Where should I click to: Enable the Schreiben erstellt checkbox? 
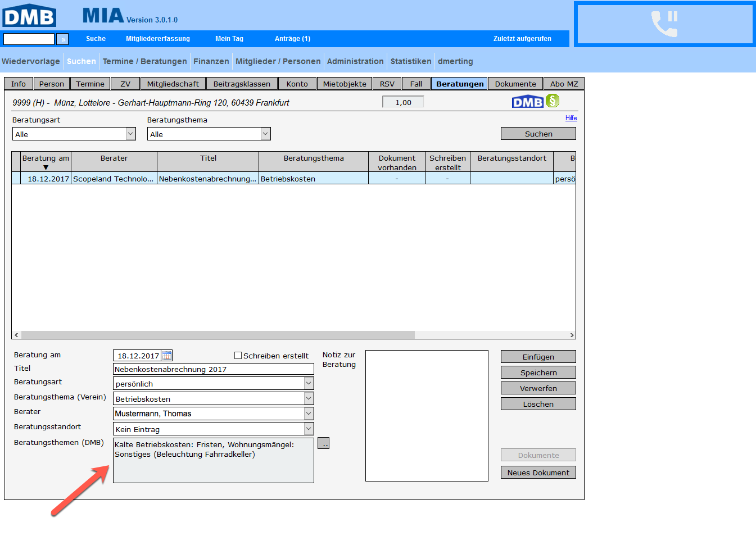pyautogui.click(x=238, y=356)
